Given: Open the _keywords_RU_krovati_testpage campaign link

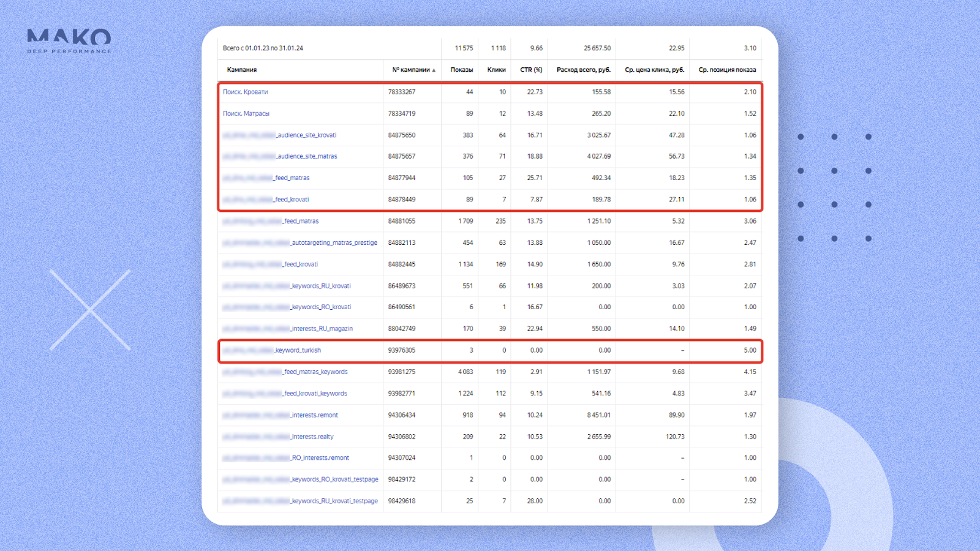Looking at the screenshot, I should click(301, 501).
